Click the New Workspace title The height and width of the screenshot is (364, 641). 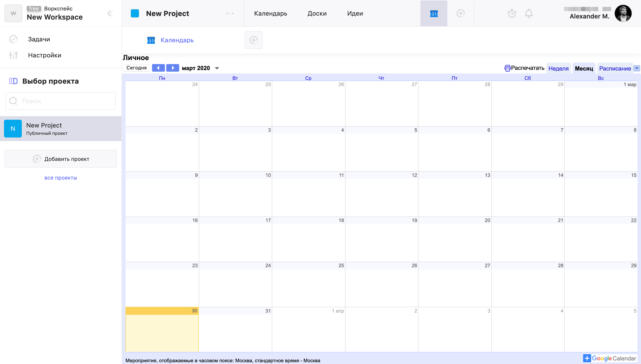coord(55,17)
